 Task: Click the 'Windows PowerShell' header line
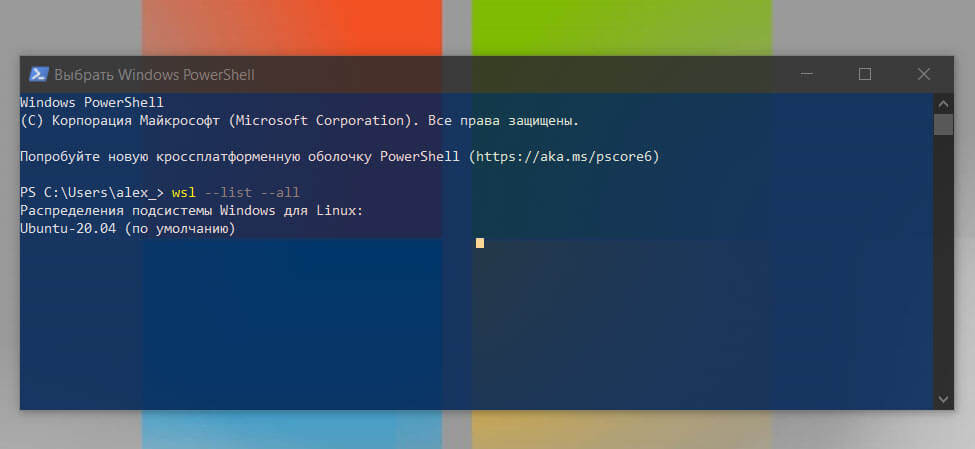(x=92, y=103)
